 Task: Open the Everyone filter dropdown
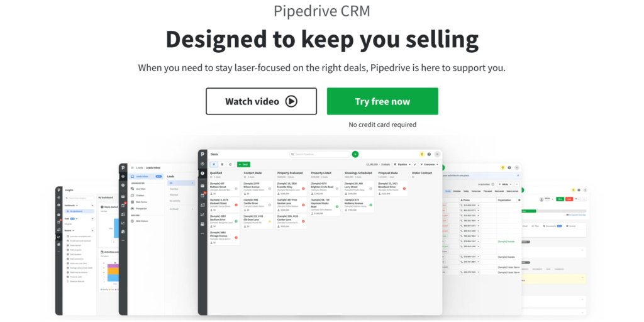coord(430,164)
